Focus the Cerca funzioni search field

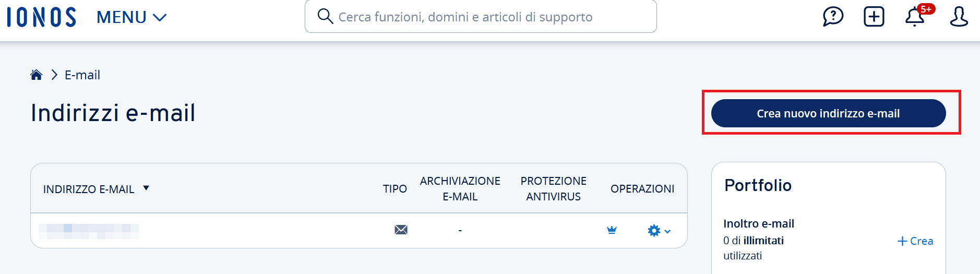pyautogui.click(x=481, y=17)
